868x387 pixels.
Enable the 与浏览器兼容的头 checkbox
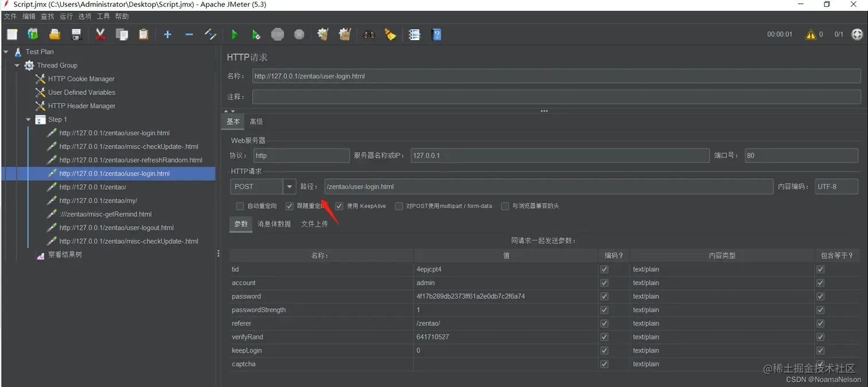click(x=505, y=206)
